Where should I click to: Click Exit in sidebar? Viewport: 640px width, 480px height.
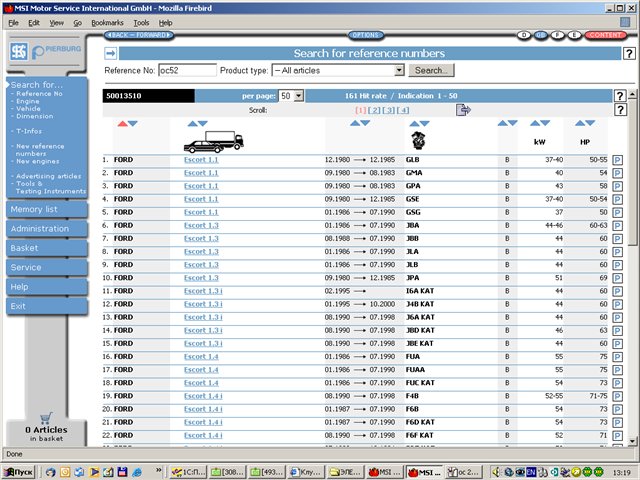(47, 307)
